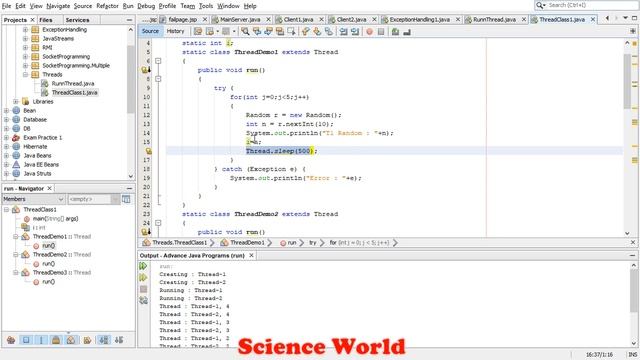
Task: Open the File menu
Action: tap(7, 6)
